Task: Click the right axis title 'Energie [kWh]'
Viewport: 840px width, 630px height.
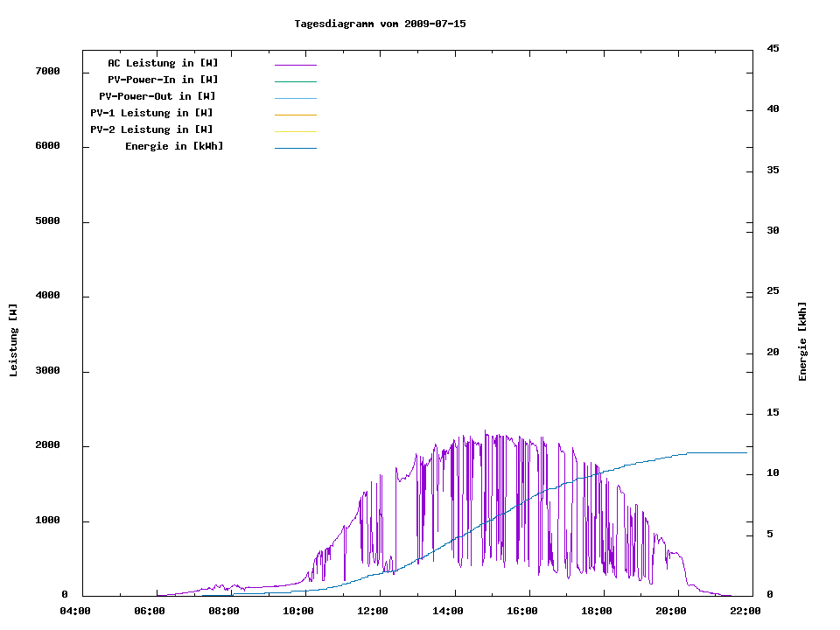Action: [803, 341]
